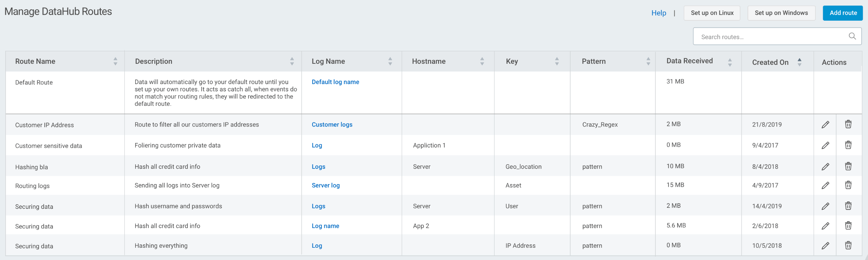Screen dimensions: 868x260
Task: Sort table by Route Name
Action: coord(115,61)
